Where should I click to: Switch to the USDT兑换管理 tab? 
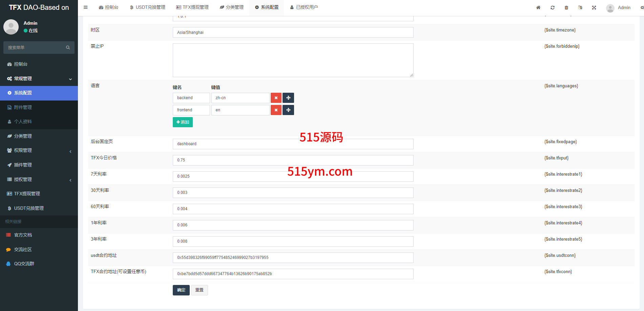coord(148,7)
